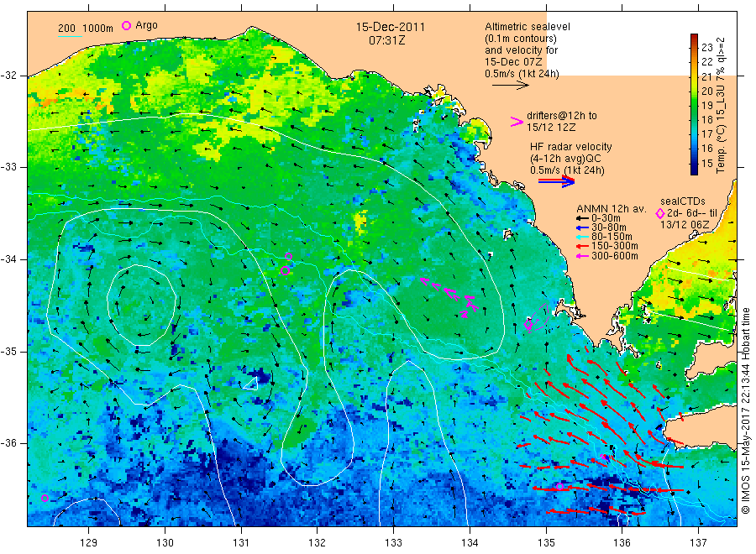Click the black 0-30m ANMN arrow
The width and height of the screenshot is (756, 554).
coord(582,218)
